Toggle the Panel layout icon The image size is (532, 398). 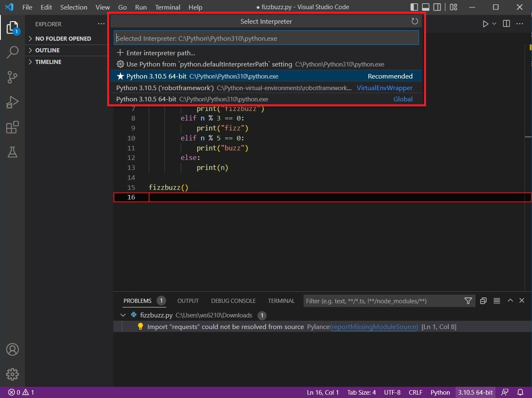(x=426, y=7)
